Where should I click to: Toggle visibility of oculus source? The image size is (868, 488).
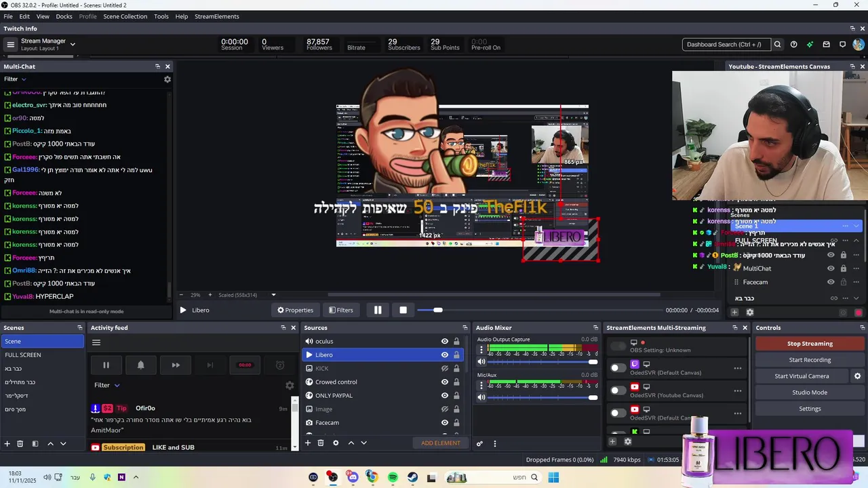click(445, 342)
